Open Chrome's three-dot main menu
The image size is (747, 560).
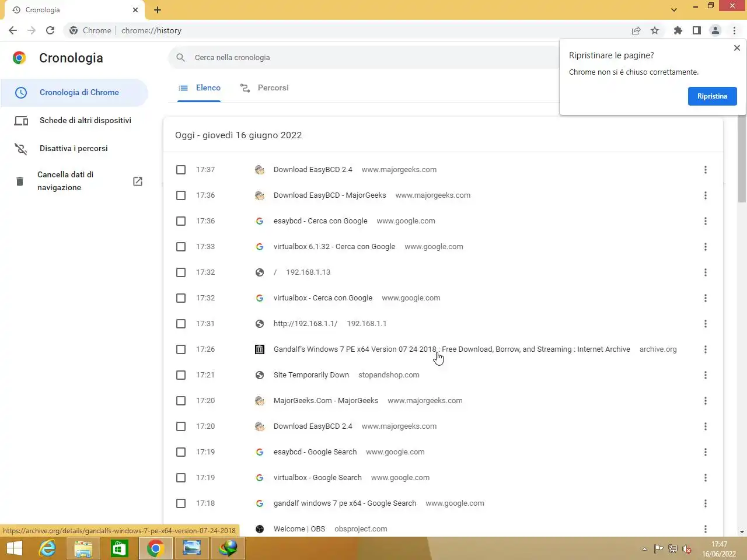click(x=734, y=30)
